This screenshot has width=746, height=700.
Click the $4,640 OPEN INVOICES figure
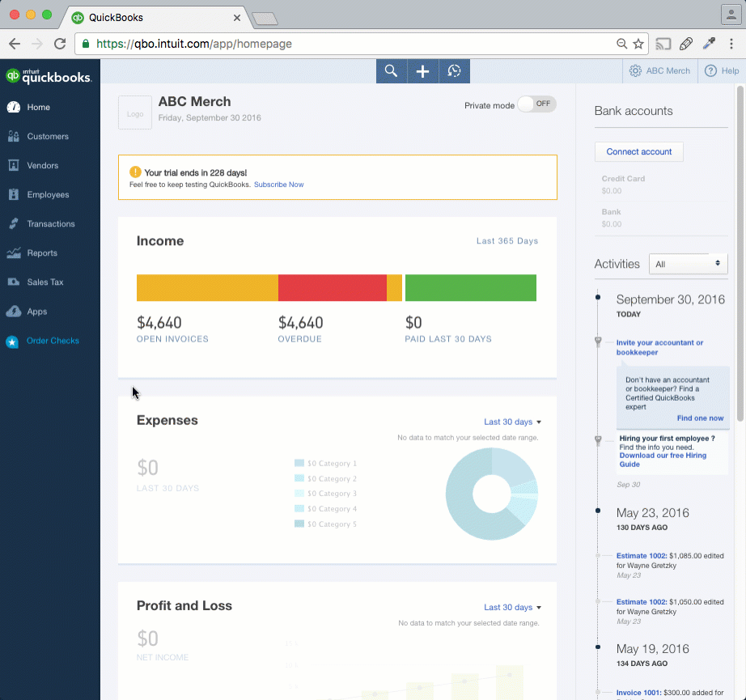click(x=159, y=323)
